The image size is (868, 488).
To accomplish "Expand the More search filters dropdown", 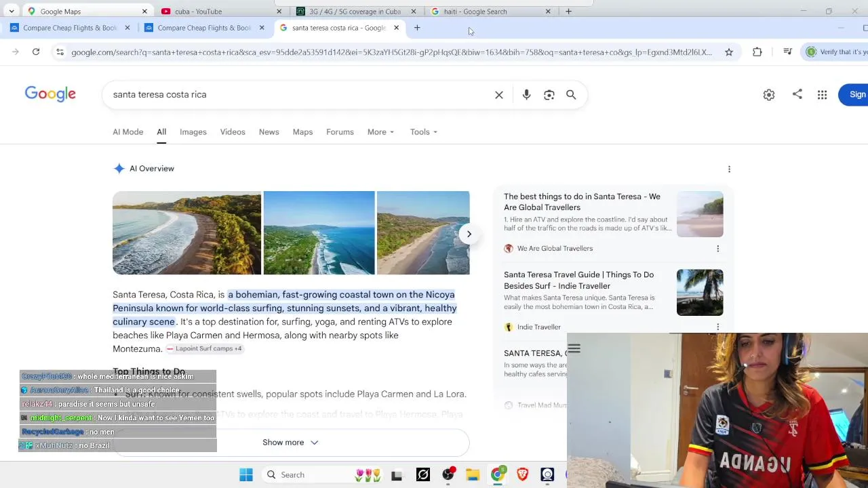I will pyautogui.click(x=380, y=132).
